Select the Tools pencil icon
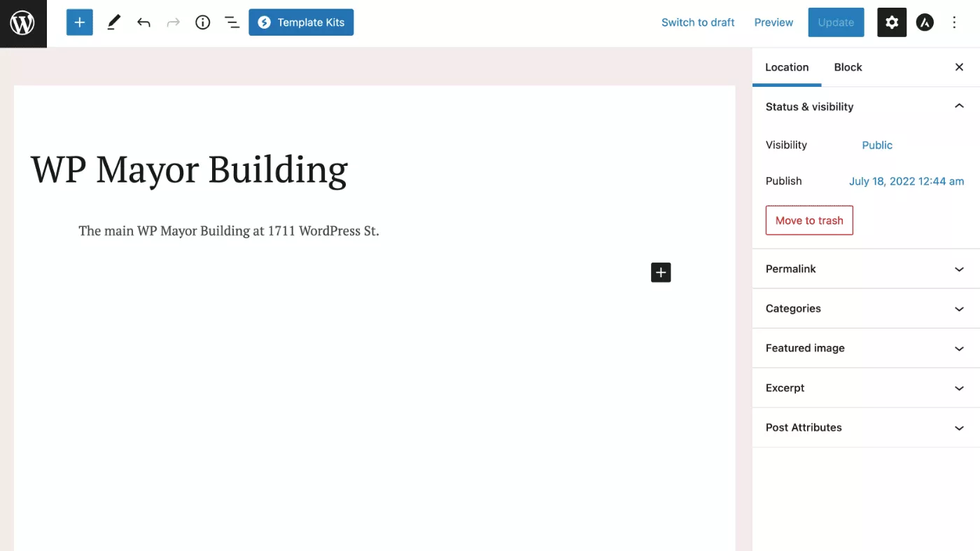This screenshot has height=551, width=980. pyautogui.click(x=113, y=22)
